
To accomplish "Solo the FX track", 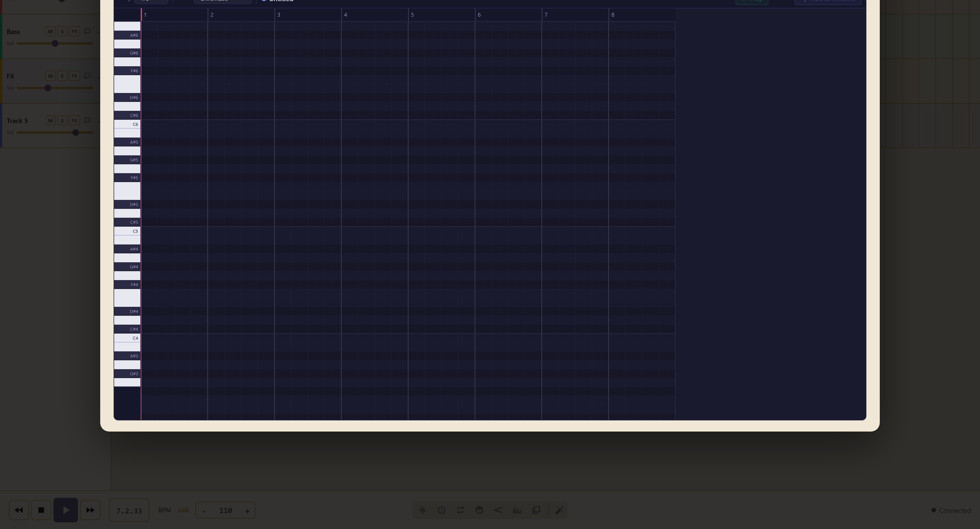I will pos(62,76).
